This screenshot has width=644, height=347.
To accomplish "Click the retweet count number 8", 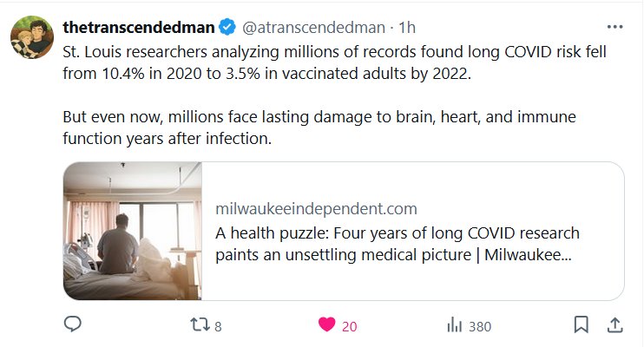I will tap(218, 326).
